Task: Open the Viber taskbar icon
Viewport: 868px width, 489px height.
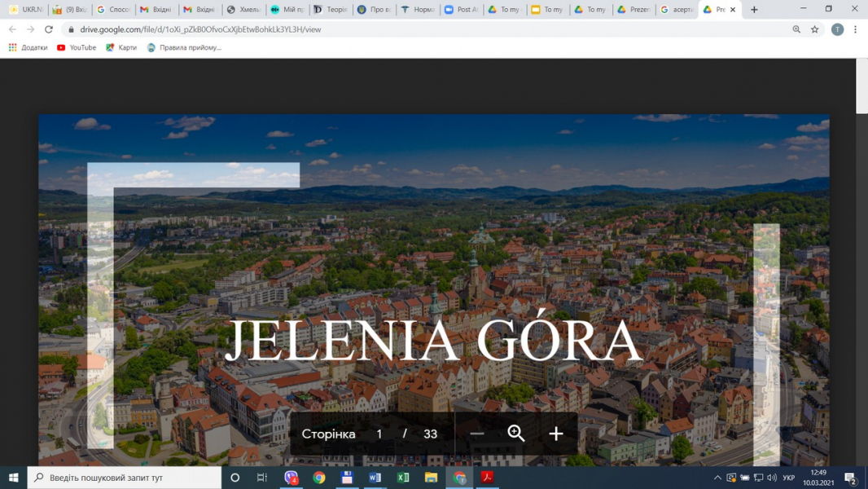Action: tap(291, 478)
